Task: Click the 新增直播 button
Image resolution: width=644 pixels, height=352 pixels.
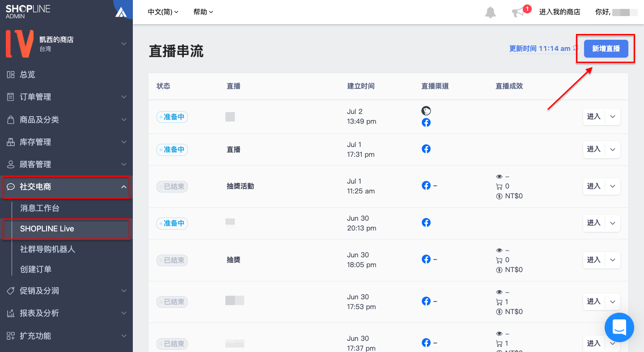Action: point(606,49)
